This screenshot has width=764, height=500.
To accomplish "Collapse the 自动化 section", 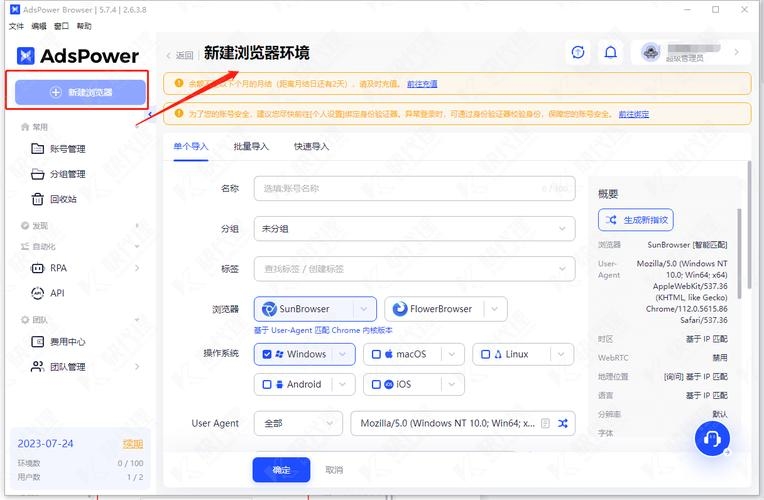I will pos(137,247).
